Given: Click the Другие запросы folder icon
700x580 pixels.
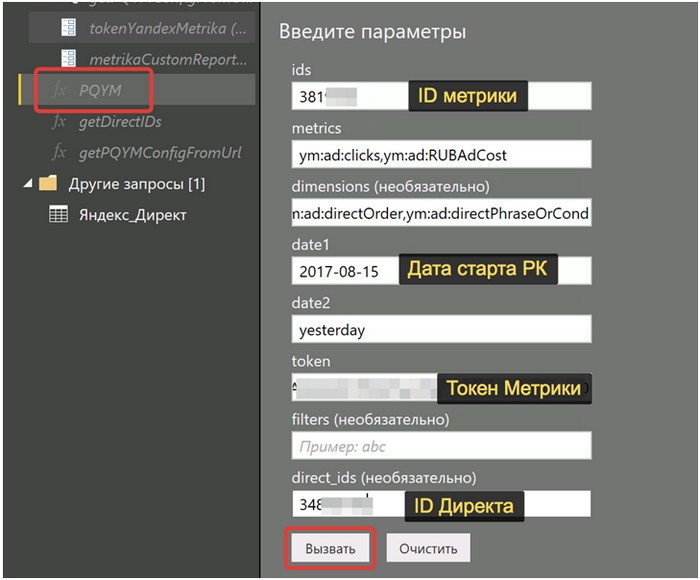Looking at the screenshot, I should click(48, 183).
